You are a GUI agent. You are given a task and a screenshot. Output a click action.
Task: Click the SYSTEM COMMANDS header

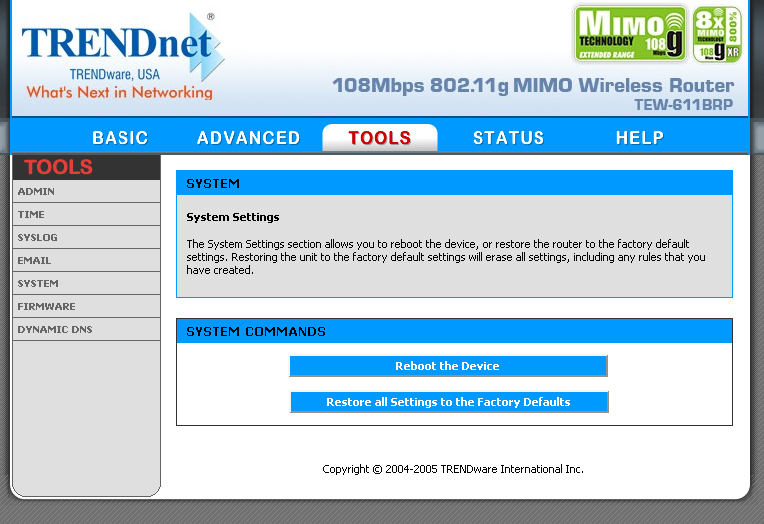[x=454, y=331]
